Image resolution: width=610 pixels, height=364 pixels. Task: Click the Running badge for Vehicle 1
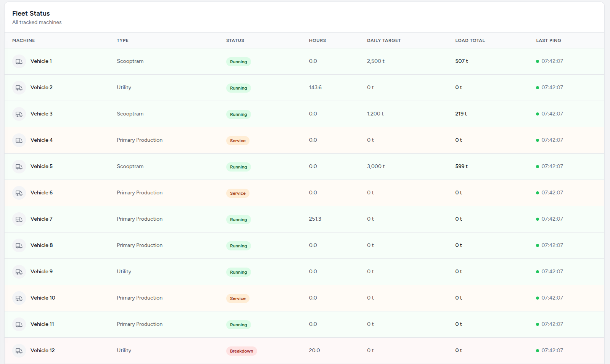(x=238, y=62)
